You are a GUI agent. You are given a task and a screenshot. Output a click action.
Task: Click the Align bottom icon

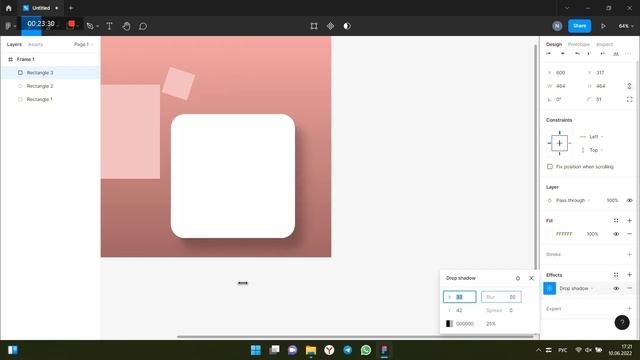(616, 54)
